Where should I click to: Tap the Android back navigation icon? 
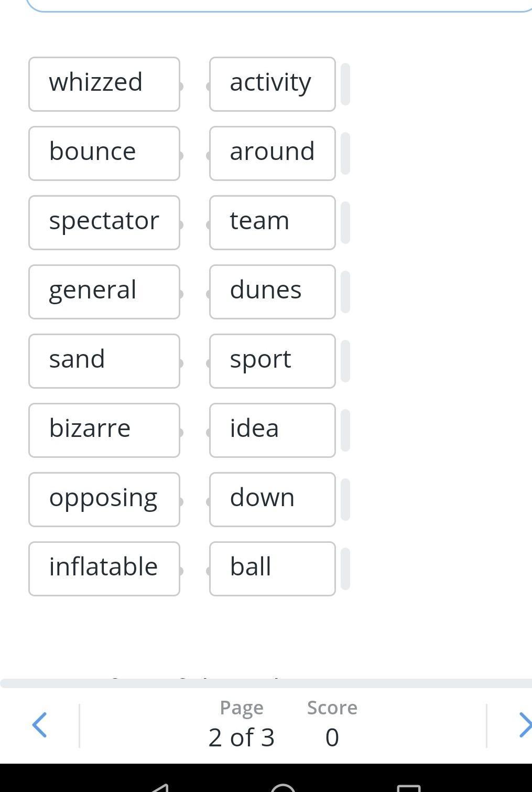pyautogui.click(x=159, y=787)
